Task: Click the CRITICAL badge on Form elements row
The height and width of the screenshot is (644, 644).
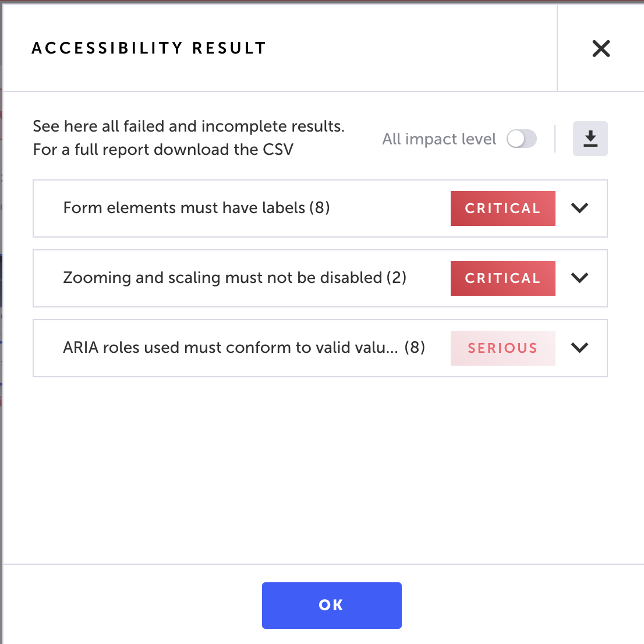Action: click(x=503, y=208)
